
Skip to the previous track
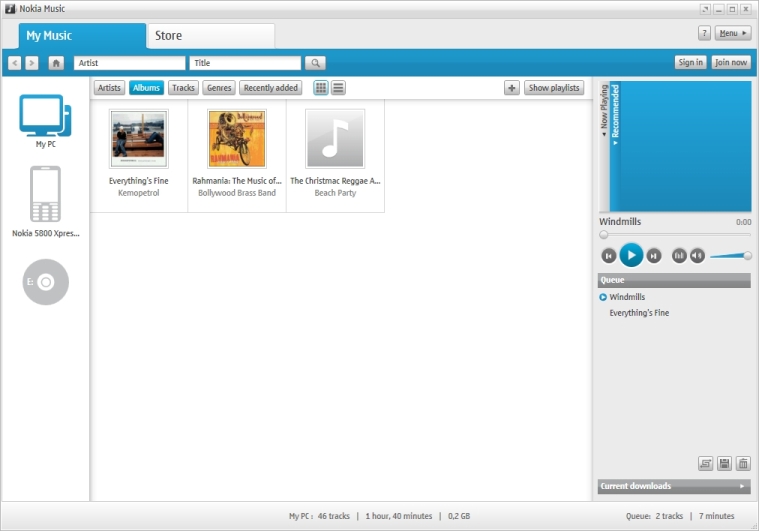click(x=608, y=256)
